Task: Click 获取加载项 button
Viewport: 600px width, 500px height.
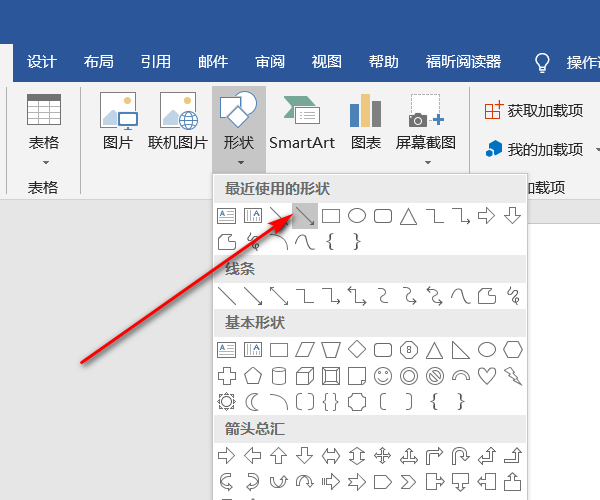Action: point(533,111)
